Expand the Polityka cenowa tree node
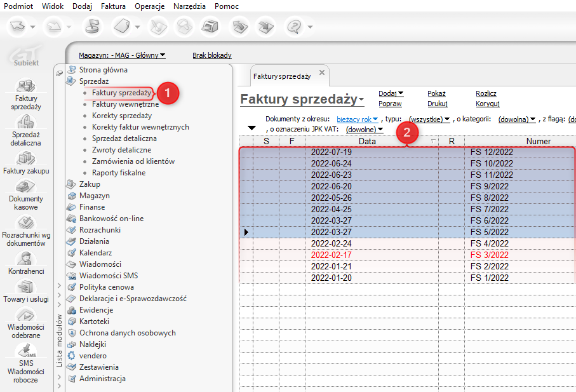 point(59,287)
